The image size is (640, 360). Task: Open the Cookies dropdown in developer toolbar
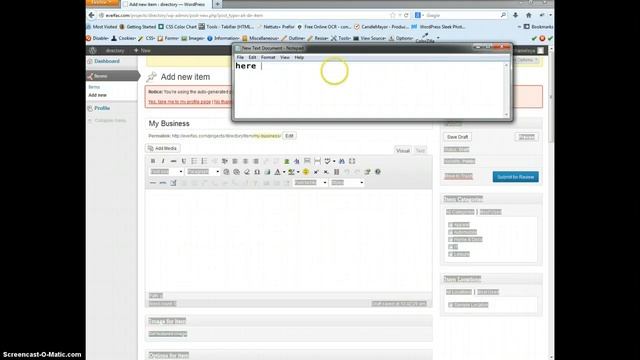click(x=123, y=38)
